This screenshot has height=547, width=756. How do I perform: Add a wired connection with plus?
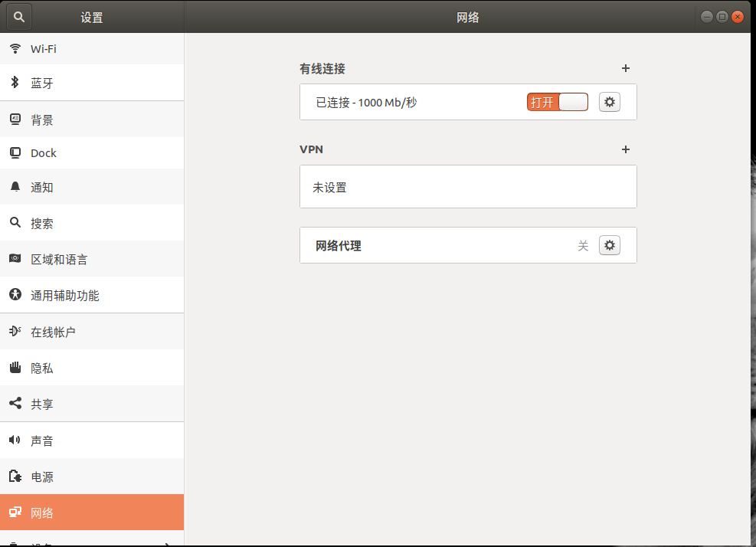(625, 68)
